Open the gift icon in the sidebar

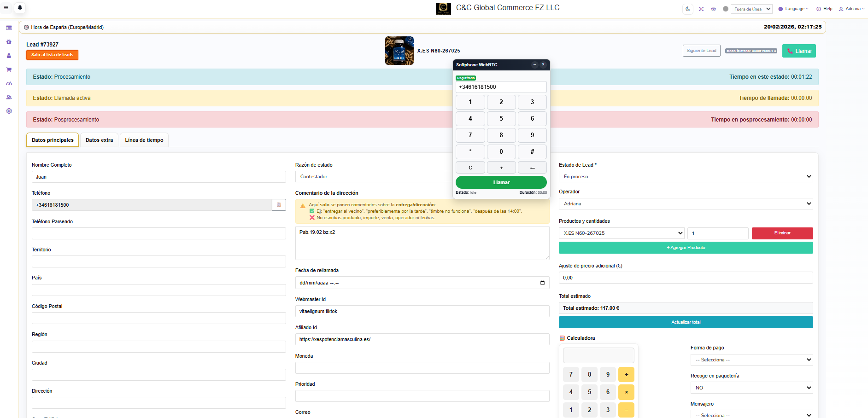(x=9, y=41)
